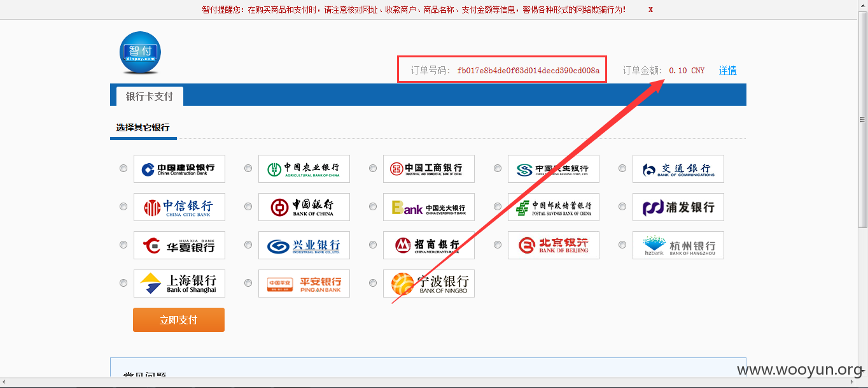Select ICBC radio button
The height and width of the screenshot is (388, 868).
coord(373,169)
